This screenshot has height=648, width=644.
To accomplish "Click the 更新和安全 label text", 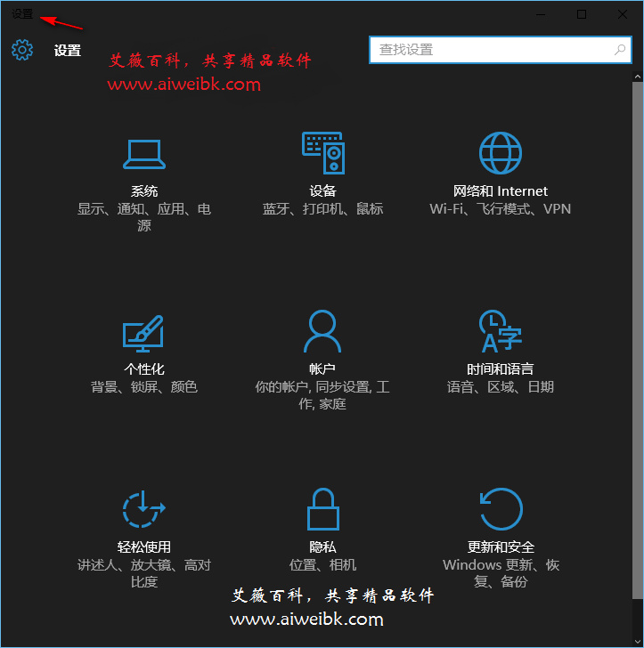I will pos(501,547).
